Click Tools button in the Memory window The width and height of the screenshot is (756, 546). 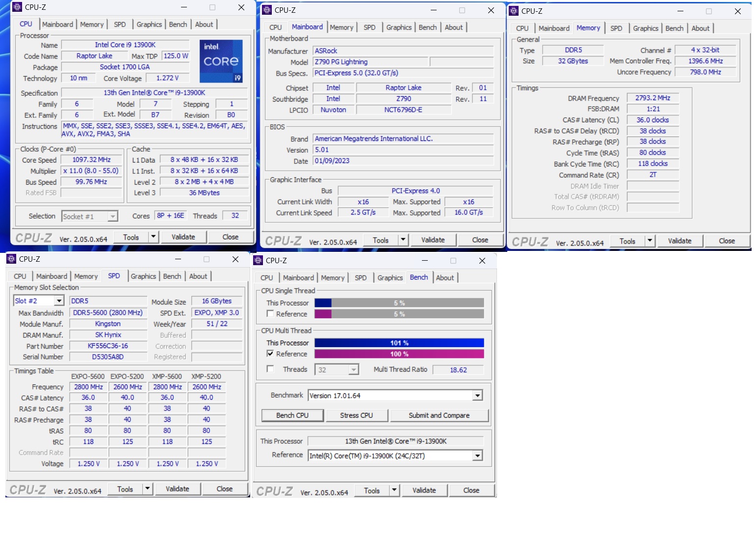click(627, 241)
